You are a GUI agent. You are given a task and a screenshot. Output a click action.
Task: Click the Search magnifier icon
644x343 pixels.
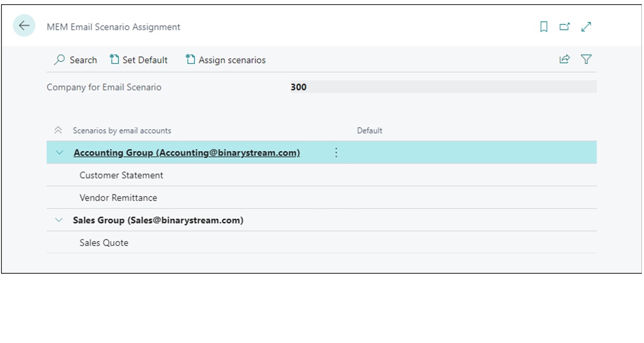point(59,60)
